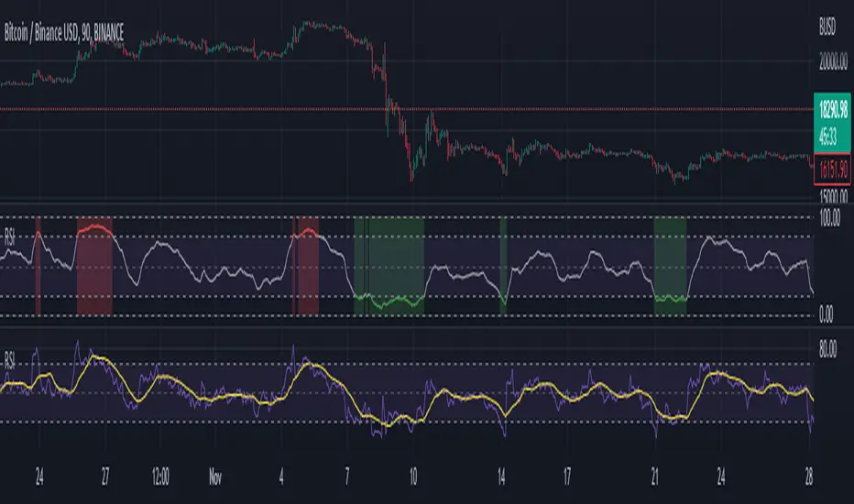Click the 10 date label on time axis
The image size is (854, 504).
413,477
